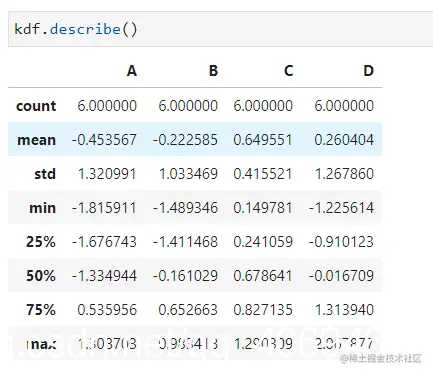Click the kdf.describe() code input cell
The image size is (433, 375).
pos(220,29)
